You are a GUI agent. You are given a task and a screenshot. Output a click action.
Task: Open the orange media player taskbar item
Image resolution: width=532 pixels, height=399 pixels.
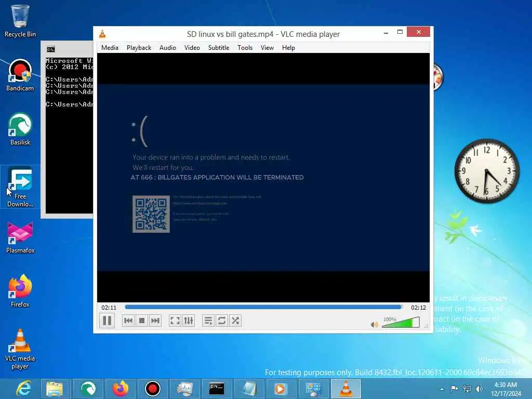[x=281, y=389]
